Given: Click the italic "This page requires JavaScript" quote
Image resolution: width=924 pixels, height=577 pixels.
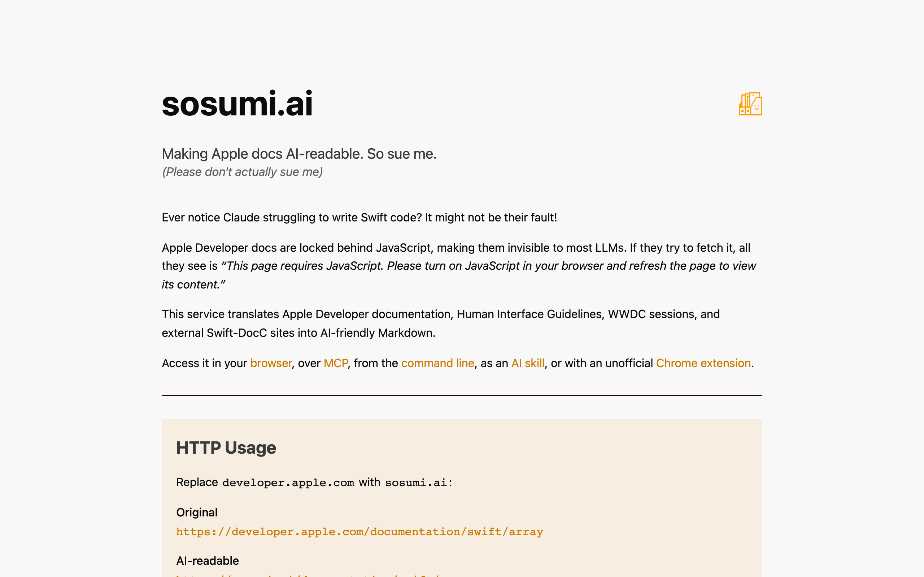Looking at the screenshot, I should click(491, 266).
